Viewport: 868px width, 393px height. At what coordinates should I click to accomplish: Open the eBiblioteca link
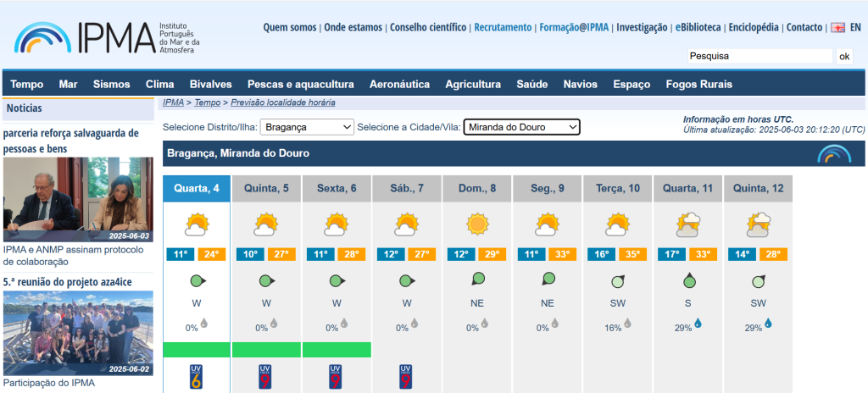[698, 28]
